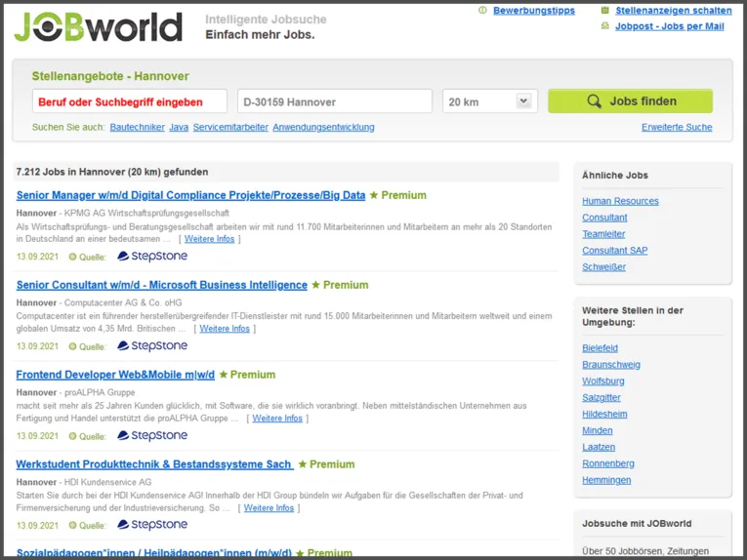Open Jobpost - Jobs per Mail link
747x560 pixels.
669,26
